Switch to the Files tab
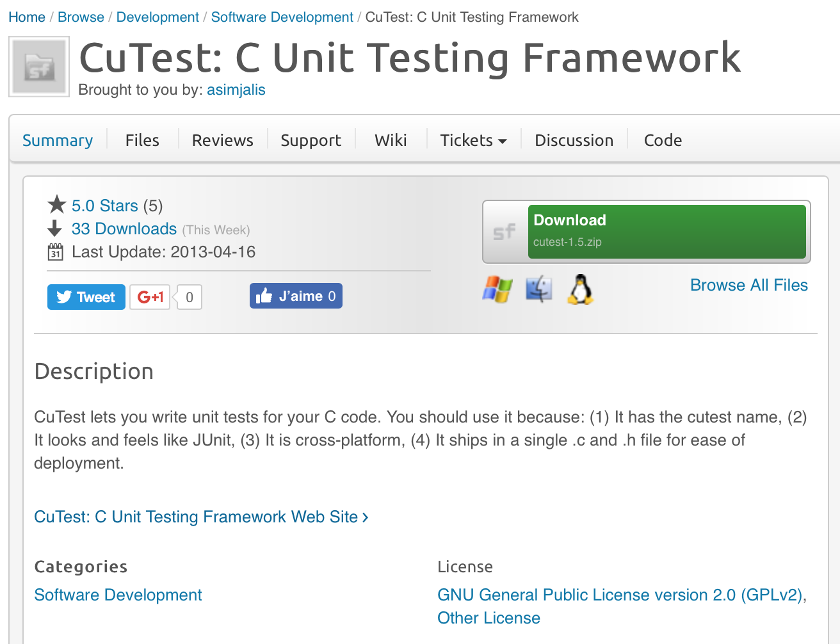Image resolution: width=840 pixels, height=644 pixels. 141,140
